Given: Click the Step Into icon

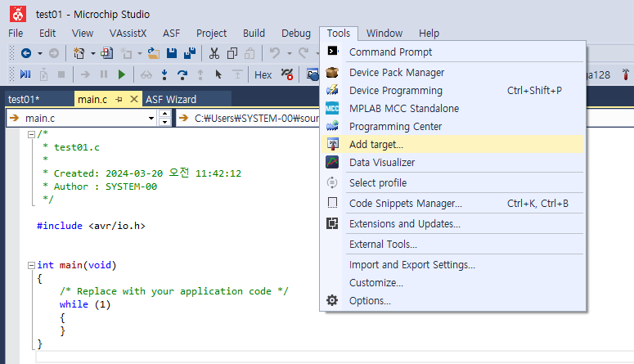Looking at the screenshot, I should [x=164, y=74].
